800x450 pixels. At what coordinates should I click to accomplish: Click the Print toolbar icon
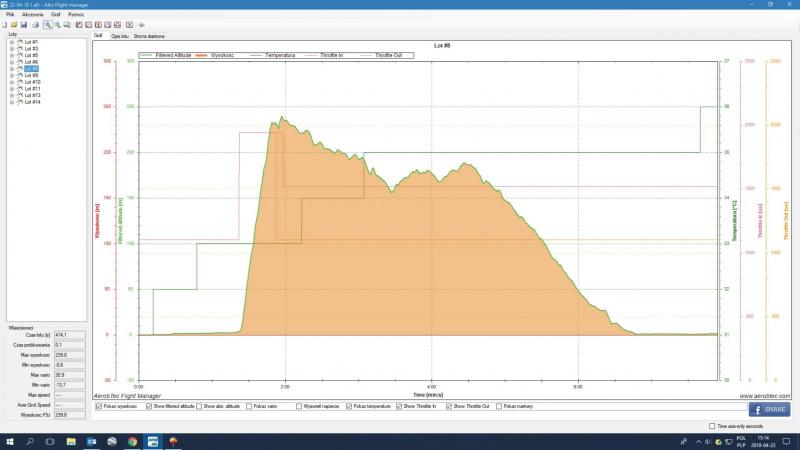pyautogui.click(x=36, y=24)
